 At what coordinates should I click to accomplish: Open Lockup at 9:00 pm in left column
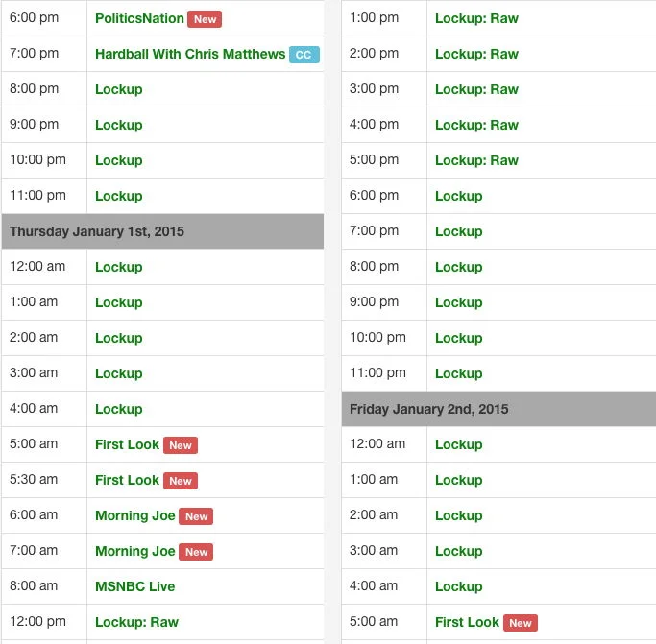pos(119,125)
